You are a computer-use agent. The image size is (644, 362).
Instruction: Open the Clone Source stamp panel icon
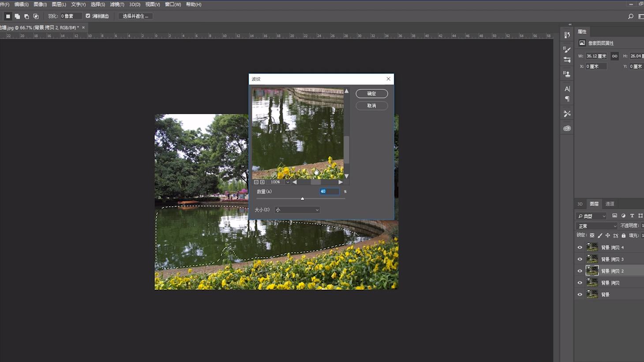(567, 74)
